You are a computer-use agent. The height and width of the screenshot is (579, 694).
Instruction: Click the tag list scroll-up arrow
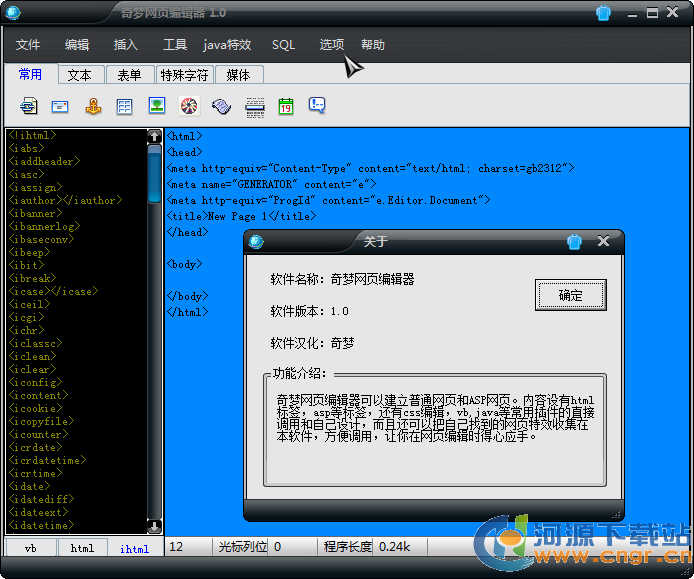pos(154,136)
